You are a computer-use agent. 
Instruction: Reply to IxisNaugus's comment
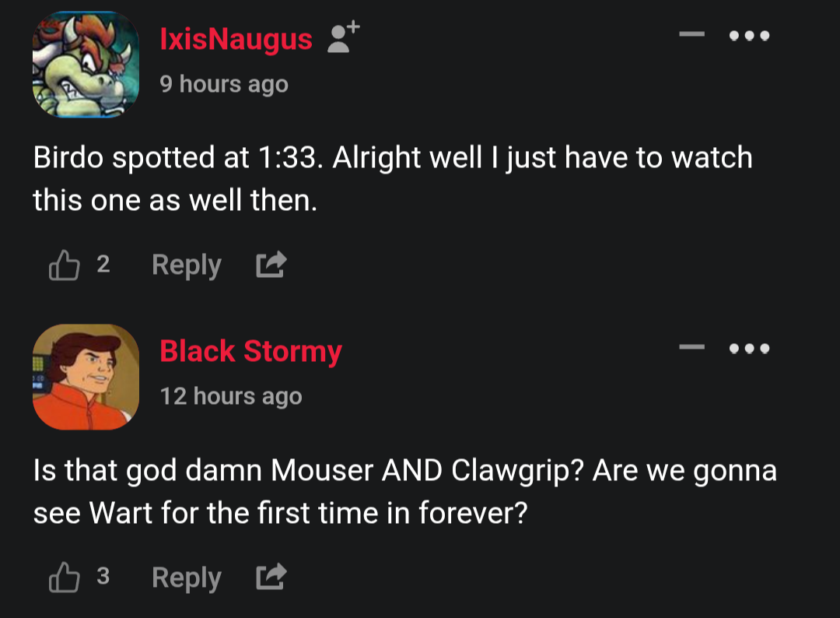187,265
